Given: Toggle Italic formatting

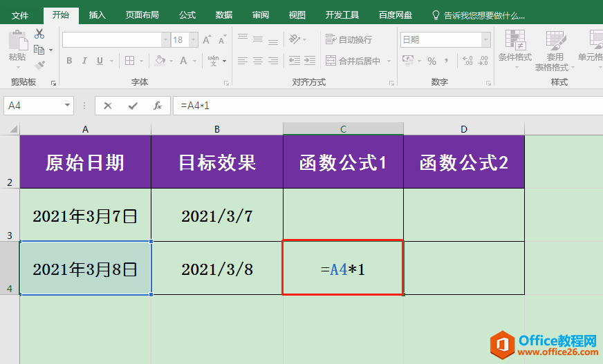Looking at the screenshot, I should 84,61.
